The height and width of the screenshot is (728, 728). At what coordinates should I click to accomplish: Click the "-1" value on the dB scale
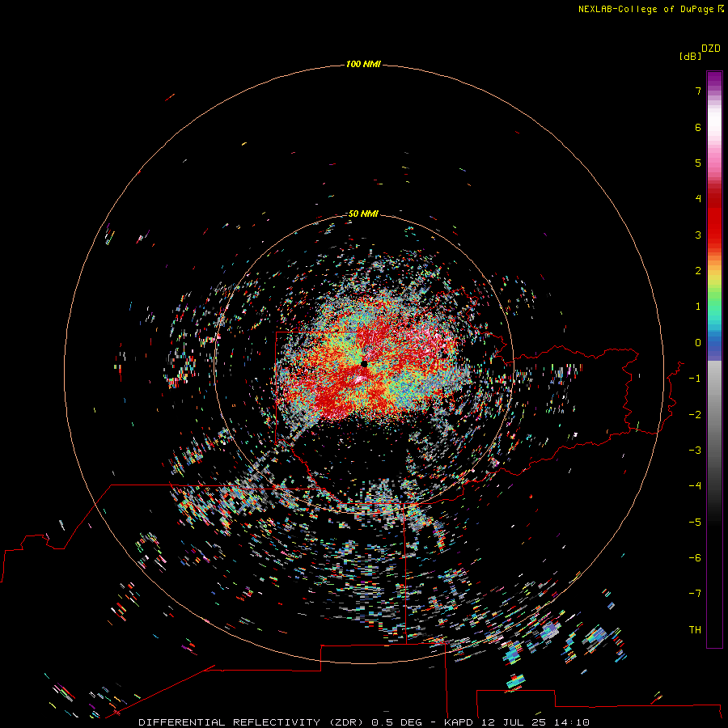(695, 379)
